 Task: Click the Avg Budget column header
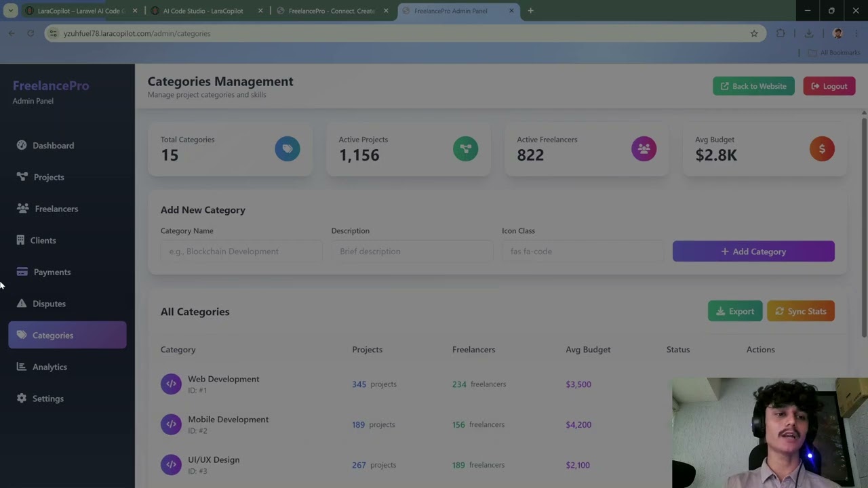[588, 350]
